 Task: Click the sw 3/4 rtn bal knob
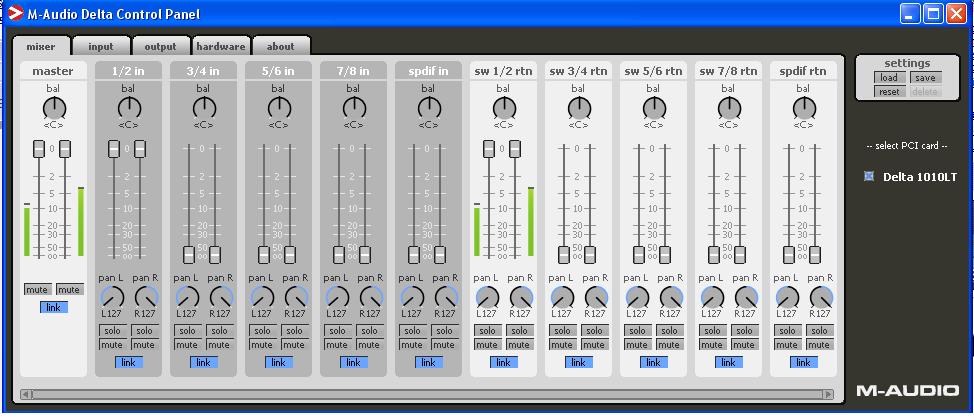click(x=579, y=109)
